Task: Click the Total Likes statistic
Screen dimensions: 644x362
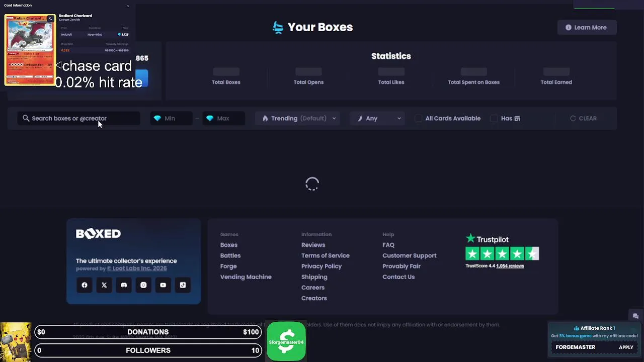Action: 391,76
